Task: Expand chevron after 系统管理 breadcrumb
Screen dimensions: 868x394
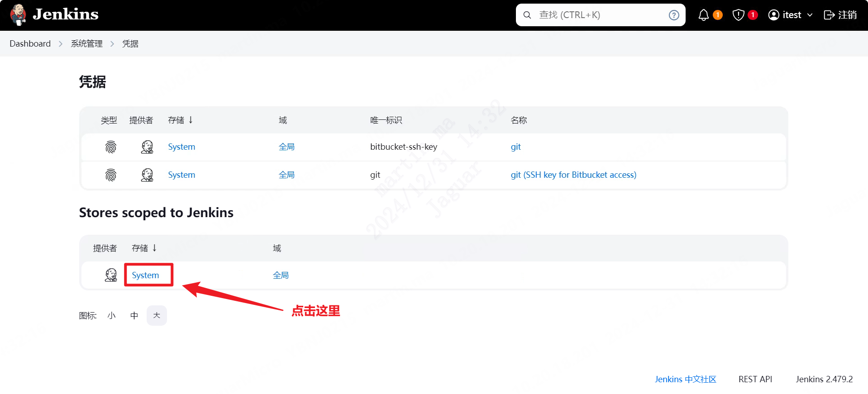Action: tap(112, 43)
